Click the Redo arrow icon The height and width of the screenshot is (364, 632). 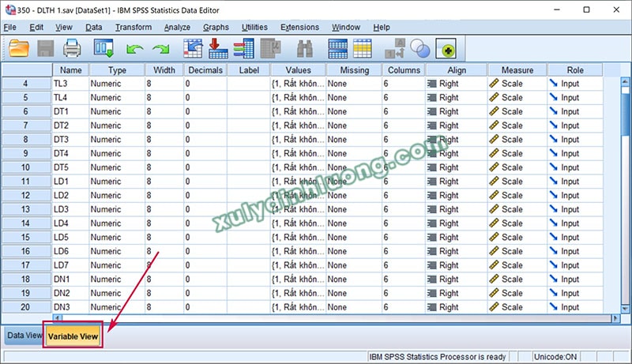[x=161, y=49]
